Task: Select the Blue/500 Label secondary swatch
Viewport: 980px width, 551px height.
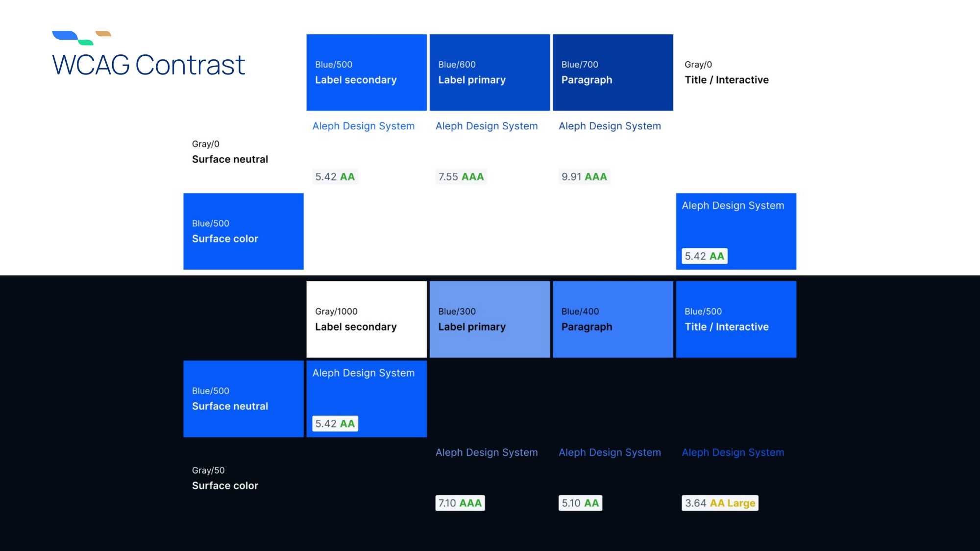Action: point(366,72)
